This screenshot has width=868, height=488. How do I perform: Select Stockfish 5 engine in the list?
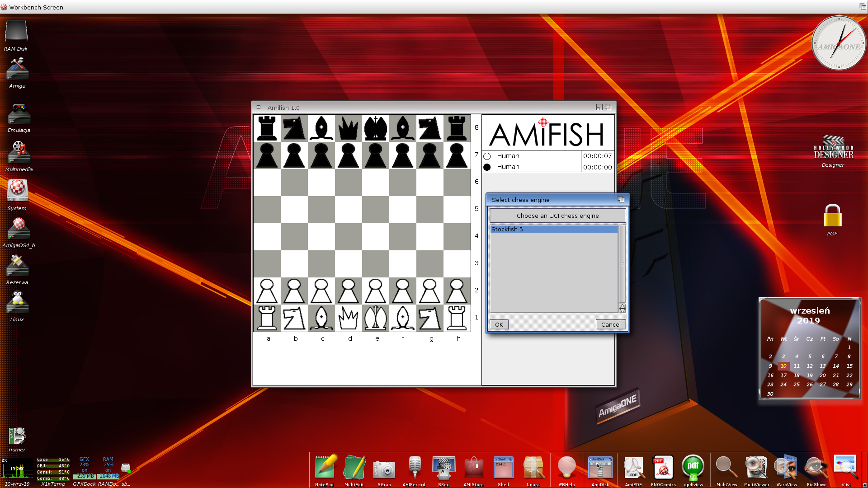(554, 229)
